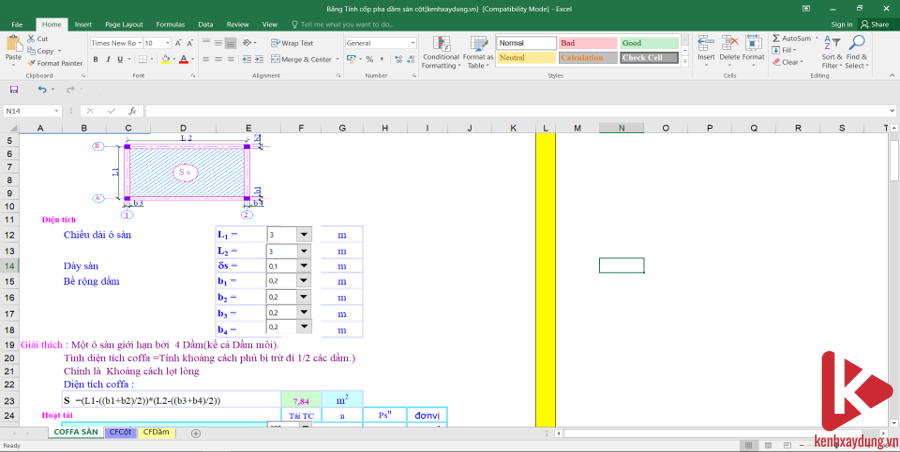Toggle Italic formatting

(x=108, y=59)
